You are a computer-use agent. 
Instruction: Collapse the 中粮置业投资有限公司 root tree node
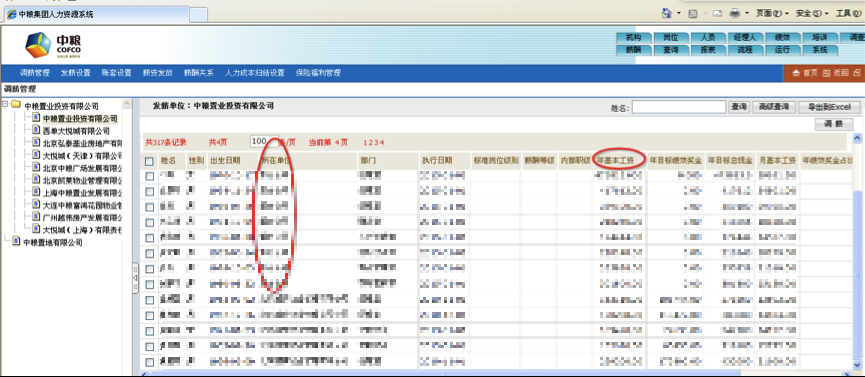coord(5,105)
